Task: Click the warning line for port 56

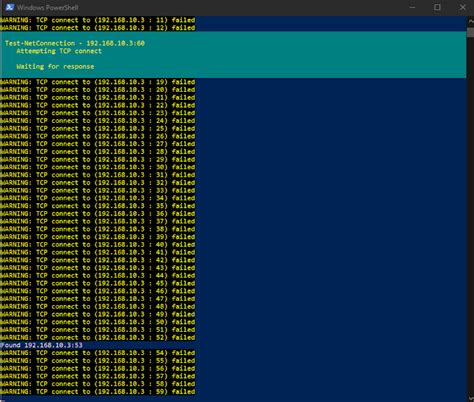Action: click(x=98, y=368)
